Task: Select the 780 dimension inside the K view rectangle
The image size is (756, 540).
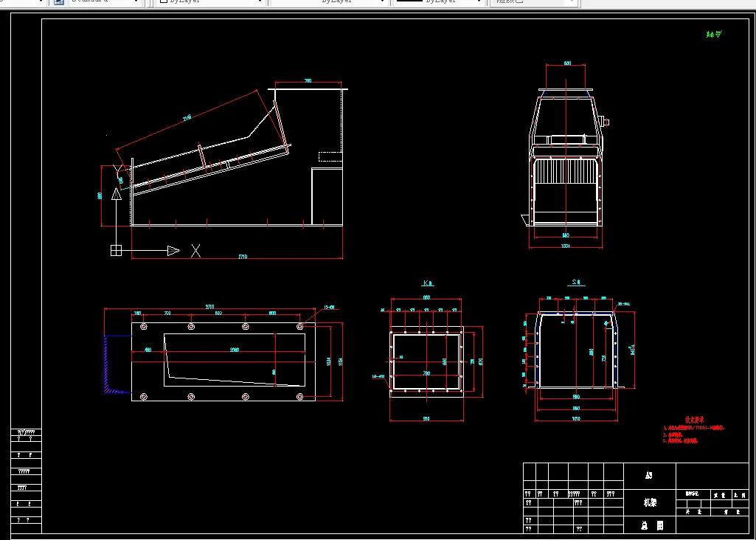Action: (x=426, y=373)
